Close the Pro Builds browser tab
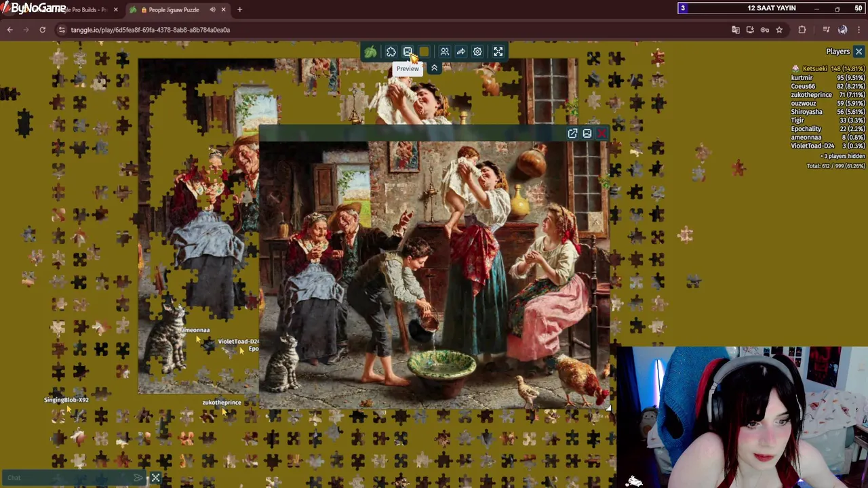Viewport: 868px width, 488px height. click(x=115, y=9)
